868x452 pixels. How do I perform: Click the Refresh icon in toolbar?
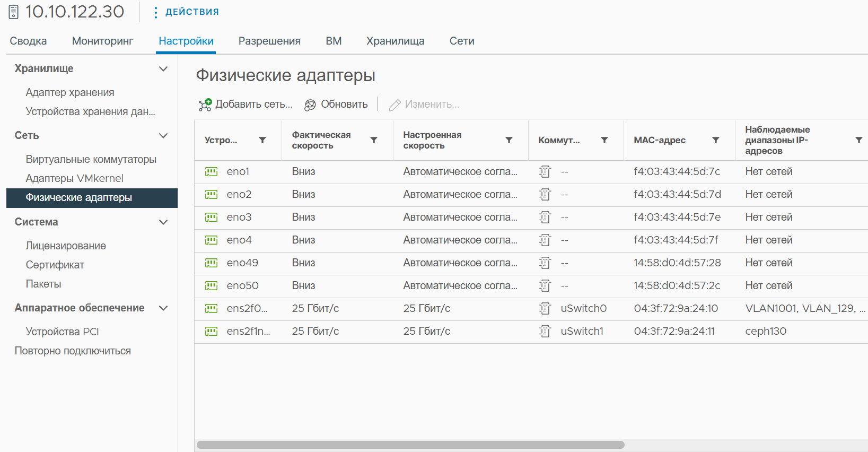310,105
